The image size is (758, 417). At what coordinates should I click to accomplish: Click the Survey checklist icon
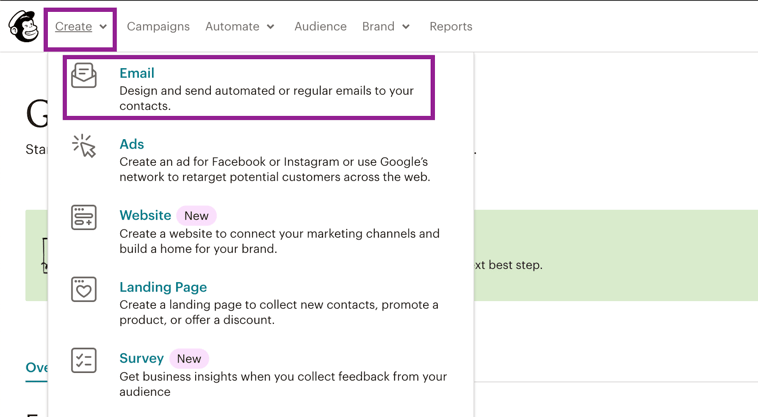point(84,360)
